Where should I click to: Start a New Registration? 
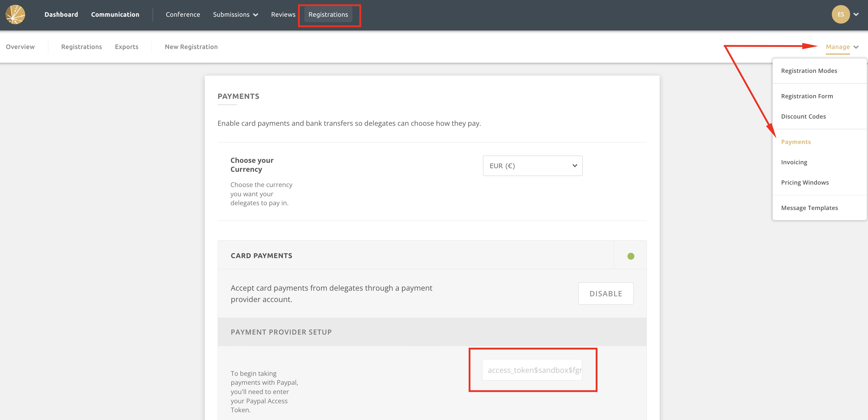pos(191,47)
